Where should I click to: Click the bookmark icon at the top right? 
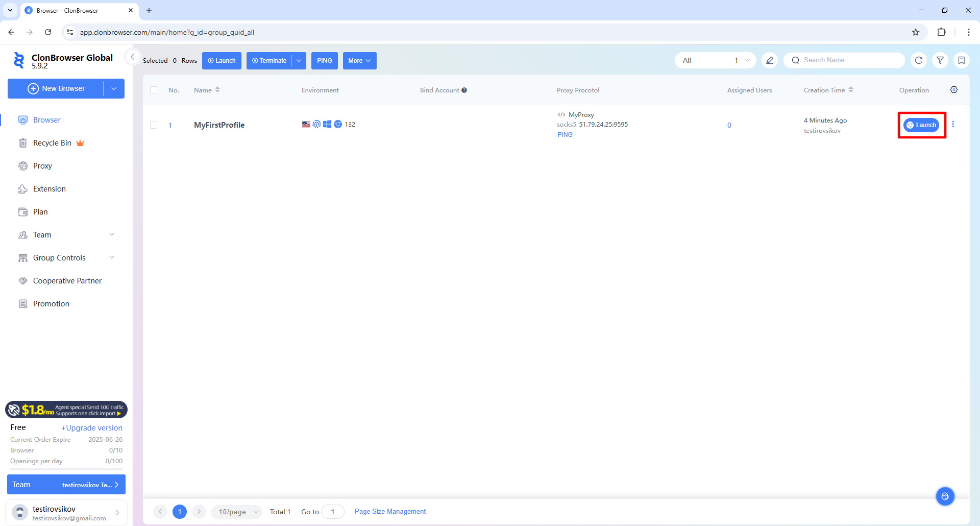(x=962, y=60)
